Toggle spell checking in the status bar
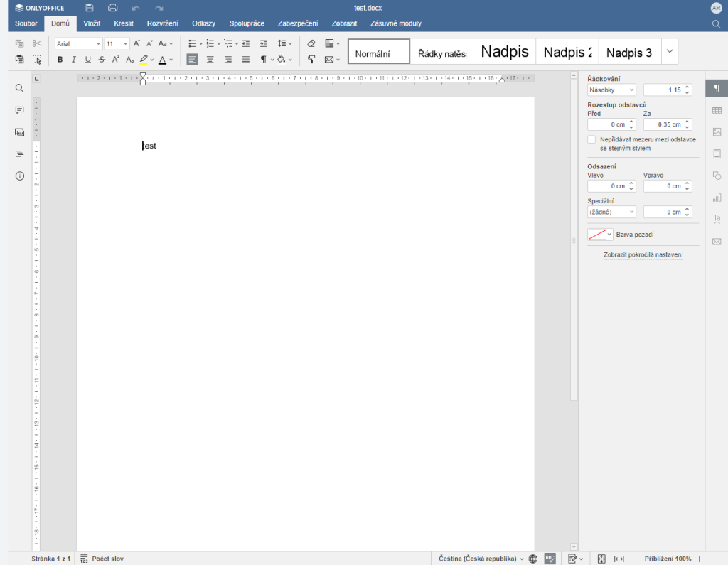The width and height of the screenshot is (728, 565). (x=550, y=559)
